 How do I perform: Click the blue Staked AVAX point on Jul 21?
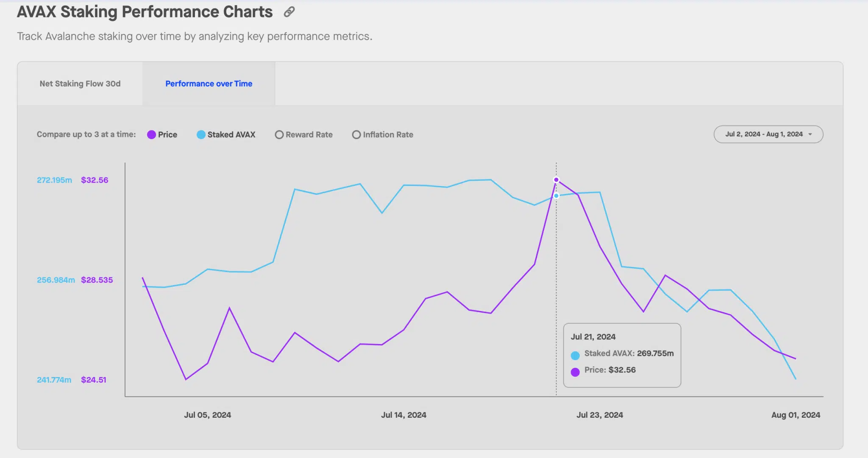coord(556,196)
